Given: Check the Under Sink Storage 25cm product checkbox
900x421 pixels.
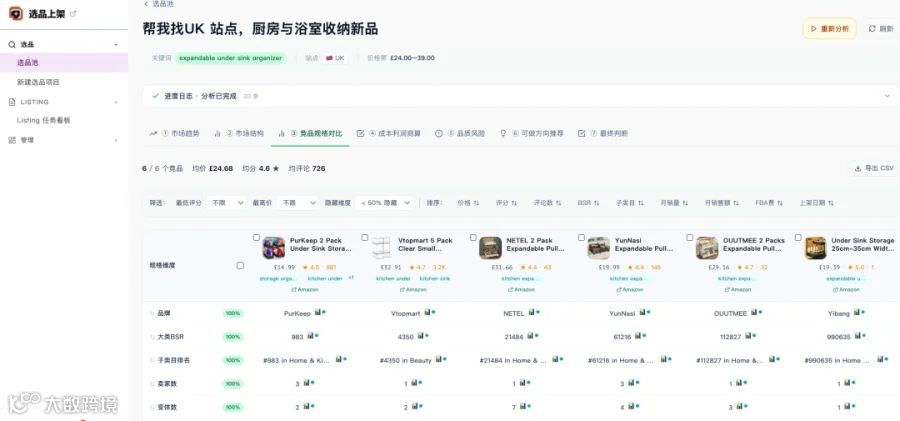Looking at the screenshot, I should 798,237.
